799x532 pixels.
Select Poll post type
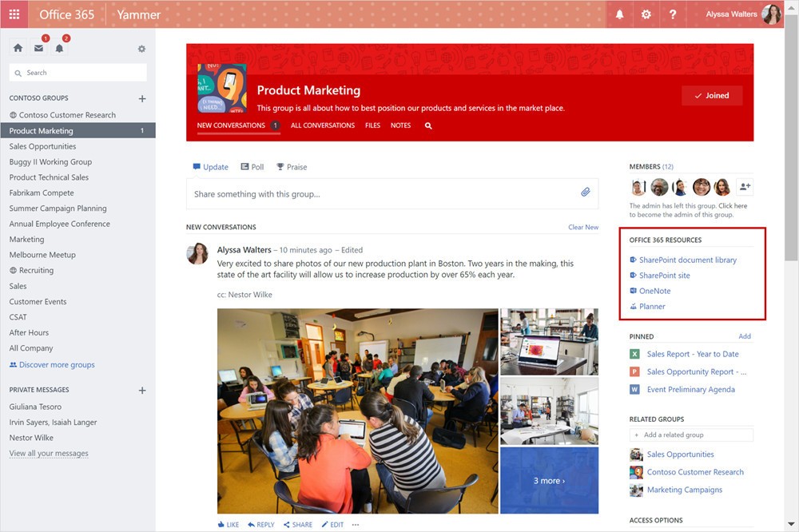tap(252, 167)
